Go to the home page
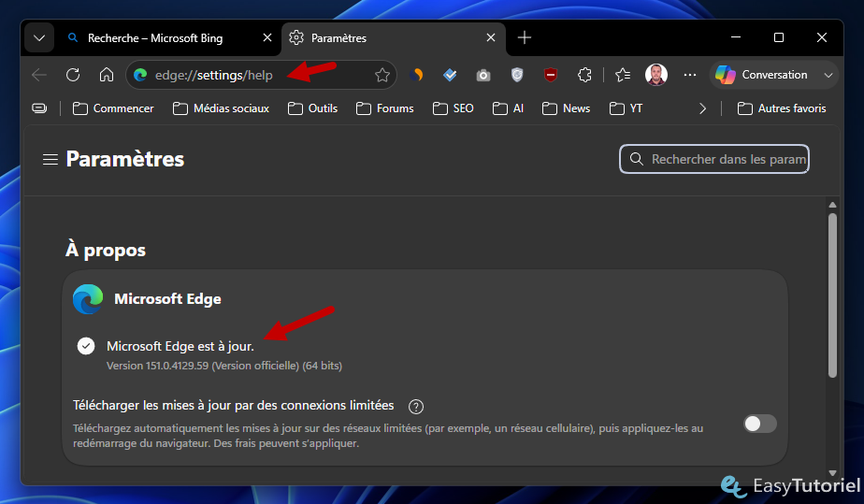 (x=107, y=75)
